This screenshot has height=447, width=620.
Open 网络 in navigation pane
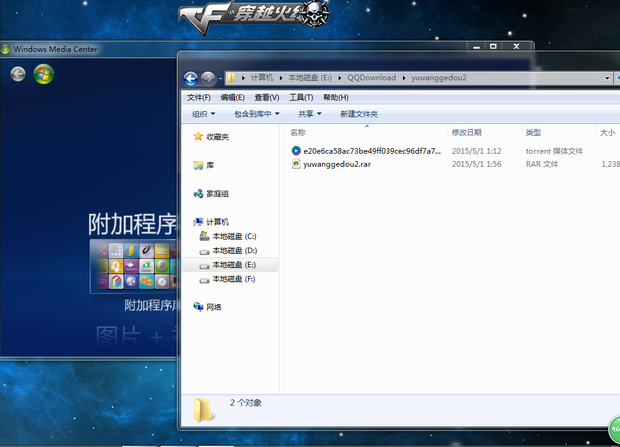click(x=214, y=307)
